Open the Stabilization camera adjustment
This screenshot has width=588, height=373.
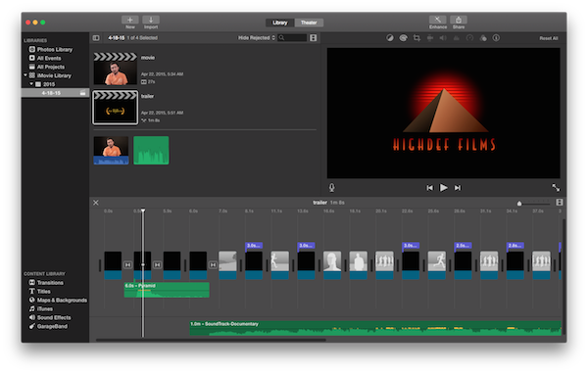[x=430, y=38]
